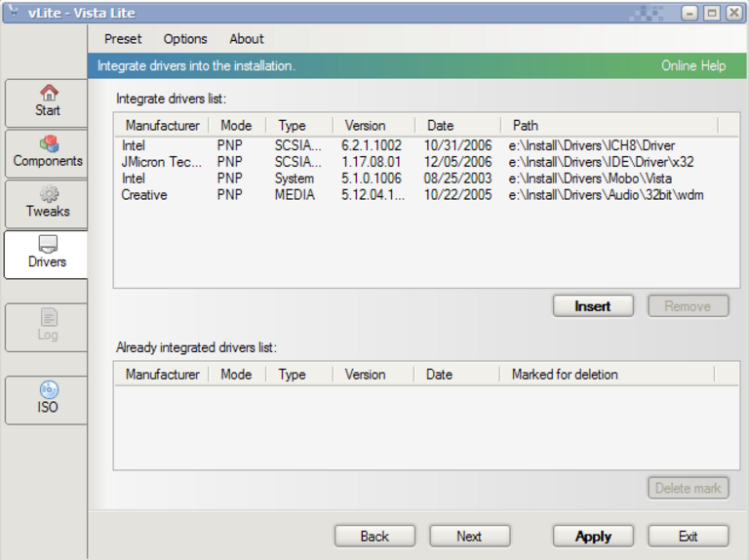Click the Marked for deletion column header
This screenshot has width=749, height=560.
(608, 374)
